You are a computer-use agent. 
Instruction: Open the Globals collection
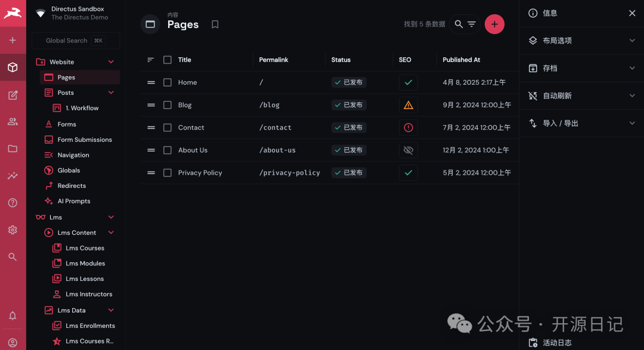80,171
